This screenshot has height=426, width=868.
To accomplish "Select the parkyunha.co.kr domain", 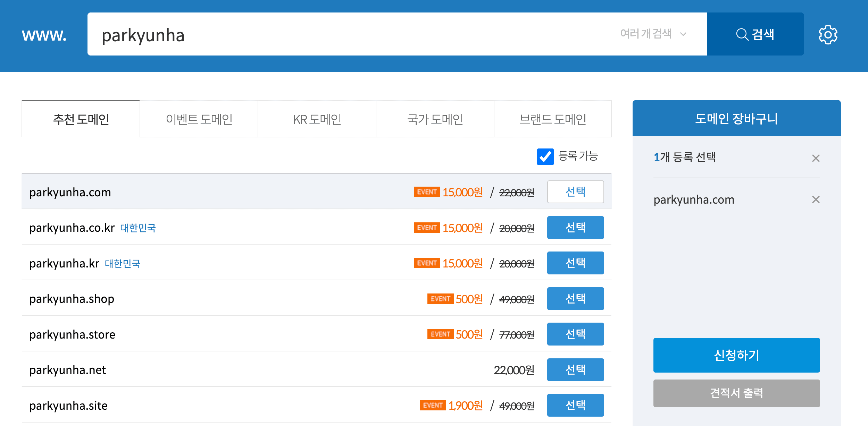I will click(575, 228).
